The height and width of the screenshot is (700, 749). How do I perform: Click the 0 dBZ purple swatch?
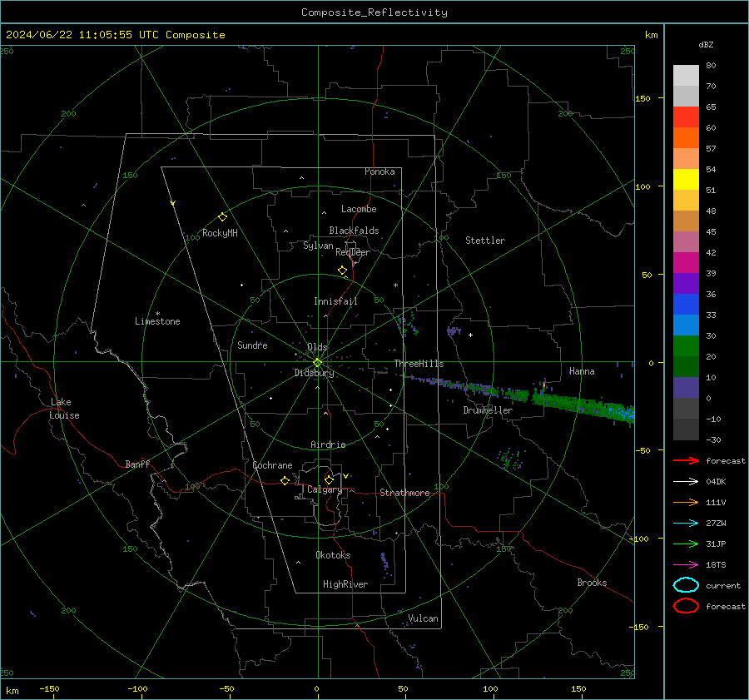(x=686, y=387)
